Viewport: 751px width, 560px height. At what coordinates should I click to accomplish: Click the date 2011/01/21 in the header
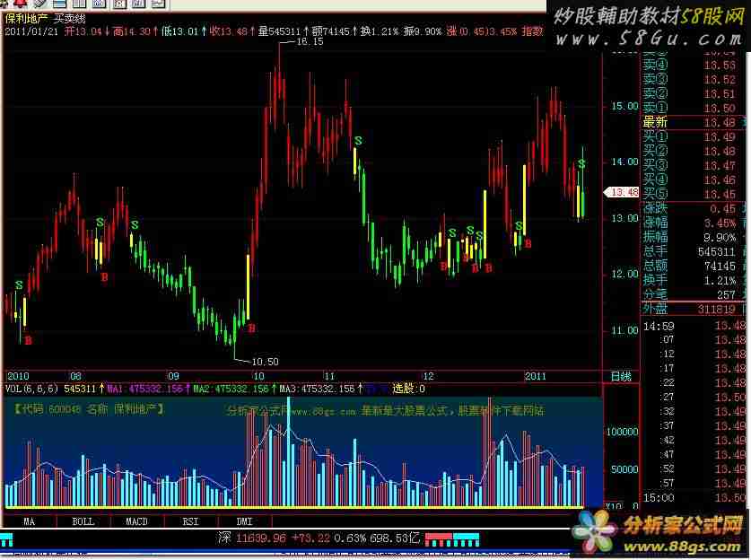point(31,31)
